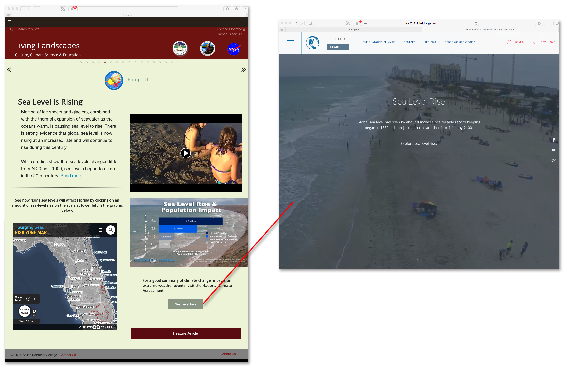Click the Search this Site field
The height and width of the screenshot is (369, 588).
point(28,29)
